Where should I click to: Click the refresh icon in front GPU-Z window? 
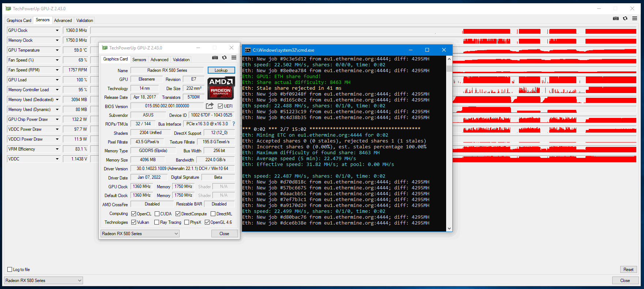pos(225,58)
